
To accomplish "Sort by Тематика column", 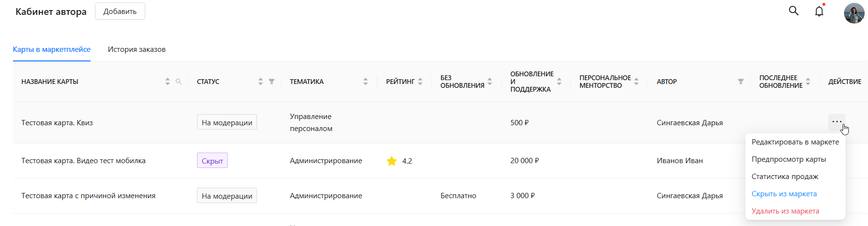I will click(x=365, y=82).
